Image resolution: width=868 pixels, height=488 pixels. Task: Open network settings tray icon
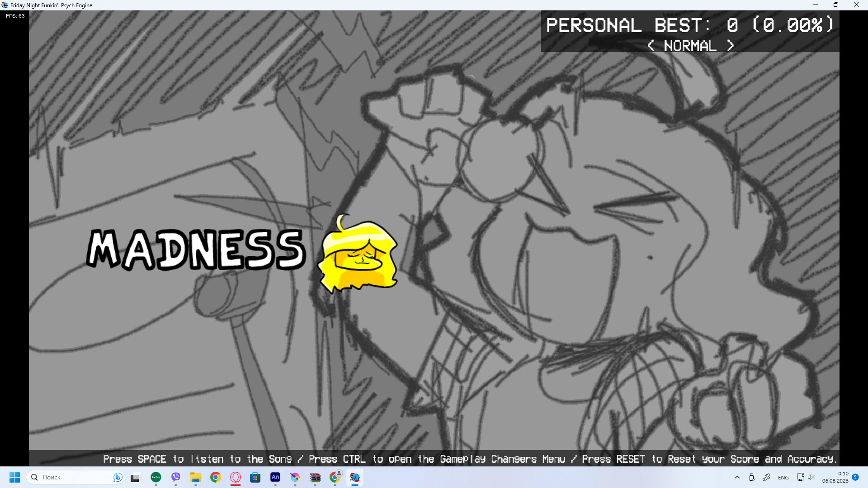800,477
